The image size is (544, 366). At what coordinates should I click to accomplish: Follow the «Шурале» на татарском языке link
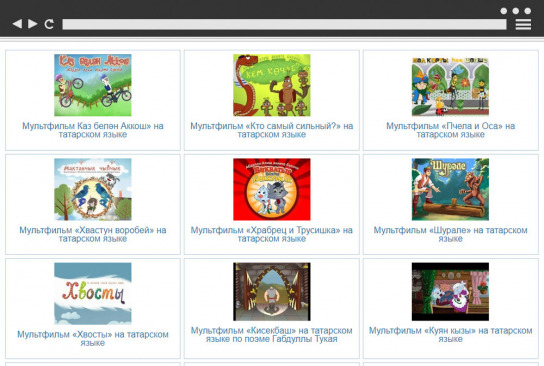(450, 234)
